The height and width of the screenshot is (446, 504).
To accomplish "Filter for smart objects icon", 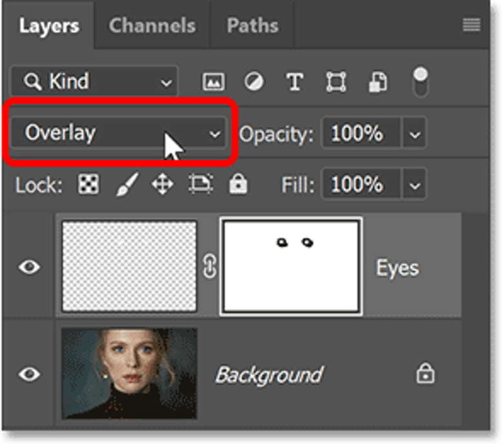I will (x=378, y=81).
